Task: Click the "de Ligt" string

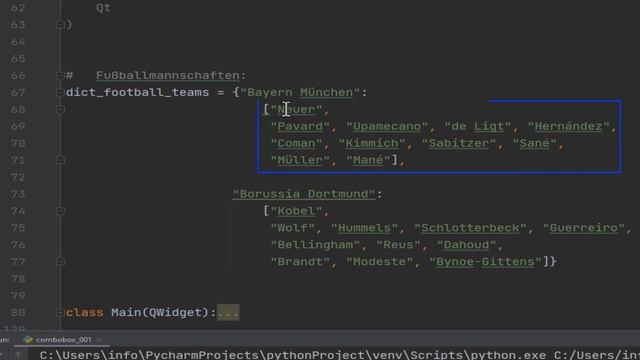Action: [478, 127]
